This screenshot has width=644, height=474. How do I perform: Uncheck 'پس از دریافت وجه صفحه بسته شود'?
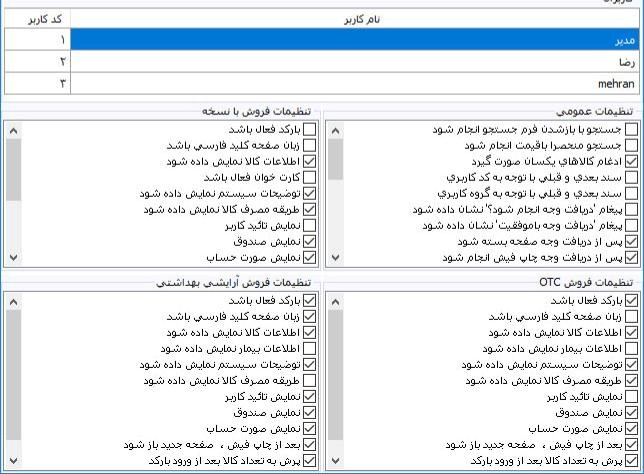coord(631,242)
